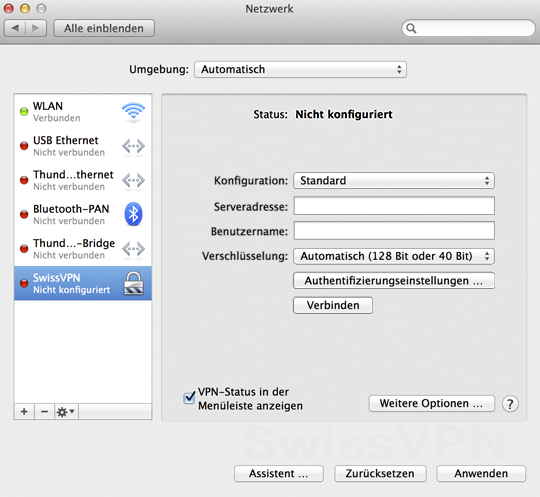Open the Umgebung Automatisch dropdown
This screenshot has width=540, height=497.
coord(300,69)
